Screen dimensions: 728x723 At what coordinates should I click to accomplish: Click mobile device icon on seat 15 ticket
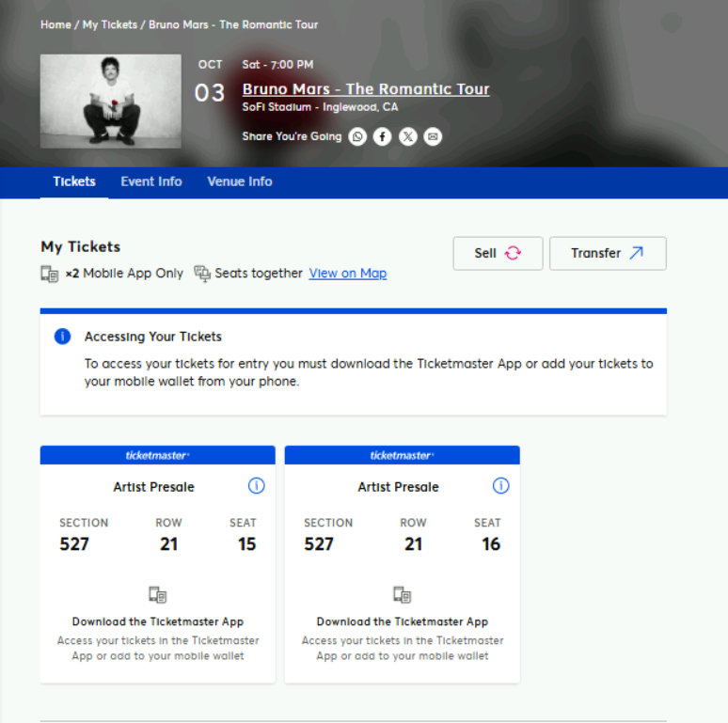click(x=158, y=594)
